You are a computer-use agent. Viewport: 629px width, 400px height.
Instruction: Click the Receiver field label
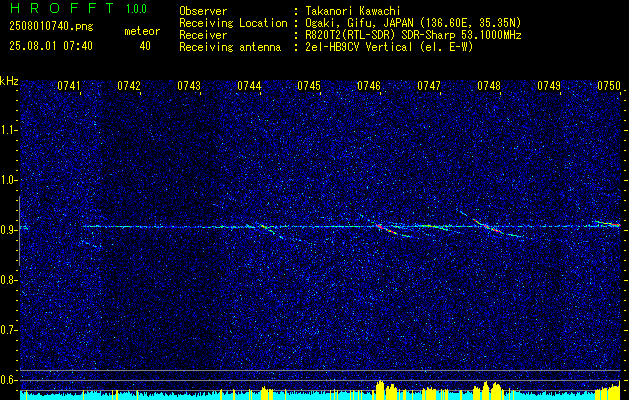click(x=203, y=35)
